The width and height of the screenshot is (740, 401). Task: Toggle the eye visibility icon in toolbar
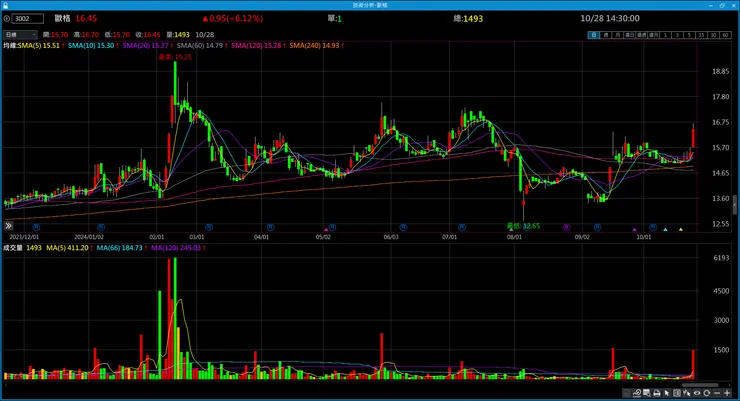(x=697, y=393)
